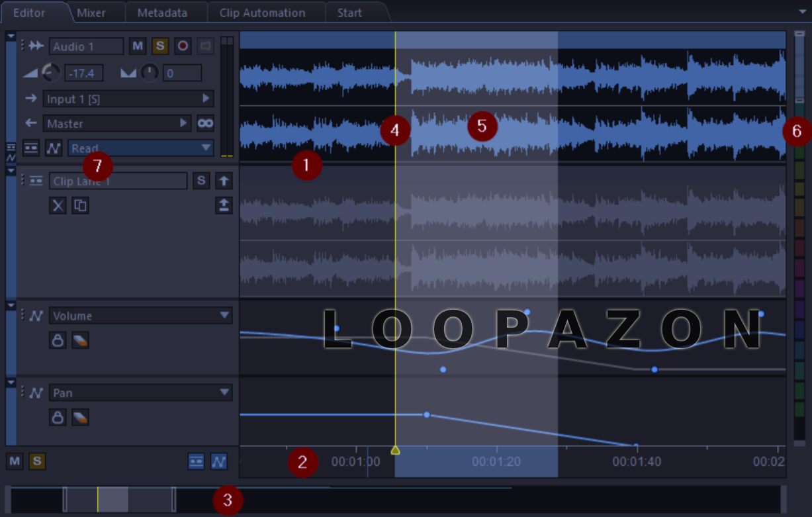Click the Audio 1 track drag handle
This screenshot has height=517, width=812.
pyautogui.click(x=23, y=45)
